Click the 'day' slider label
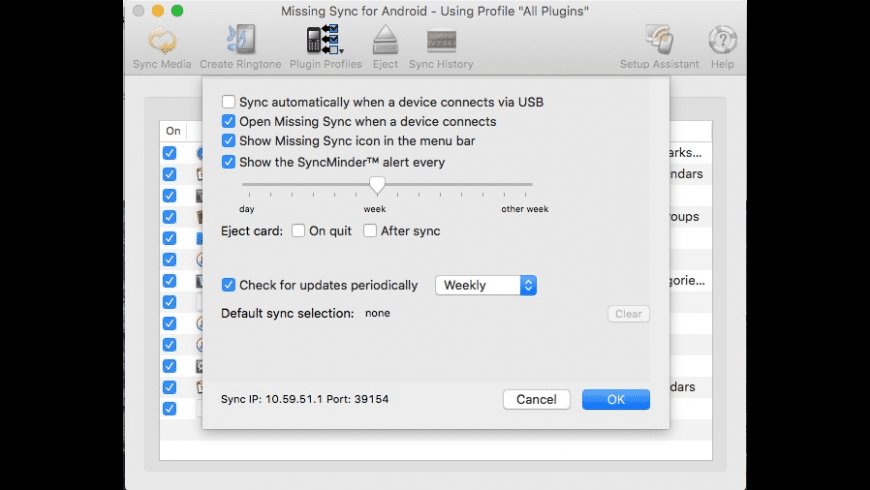This screenshot has height=490, width=870. pyautogui.click(x=247, y=209)
